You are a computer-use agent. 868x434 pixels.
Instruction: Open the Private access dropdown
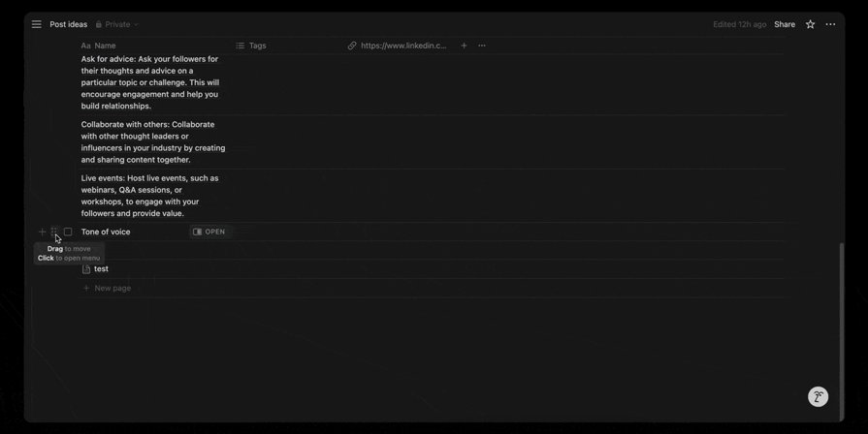pyautogui.click(x=117, y=24)
